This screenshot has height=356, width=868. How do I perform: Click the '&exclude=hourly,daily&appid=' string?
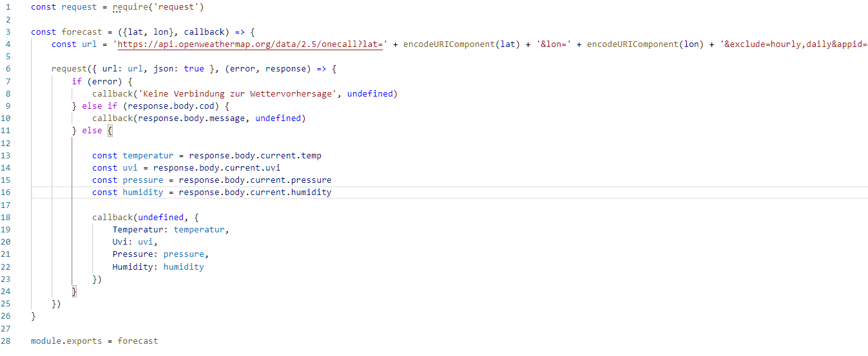click(x=794, y=44)
